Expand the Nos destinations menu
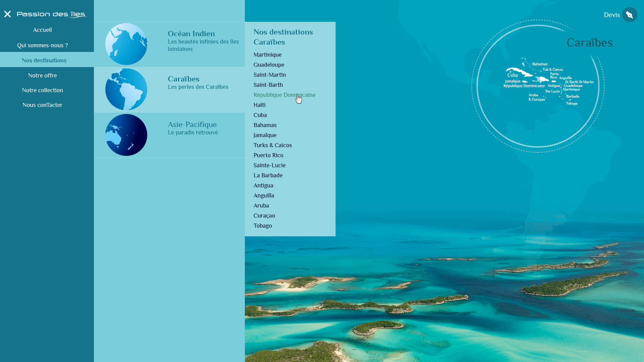This screenshot has height=362, width=644. coord(44,60)
